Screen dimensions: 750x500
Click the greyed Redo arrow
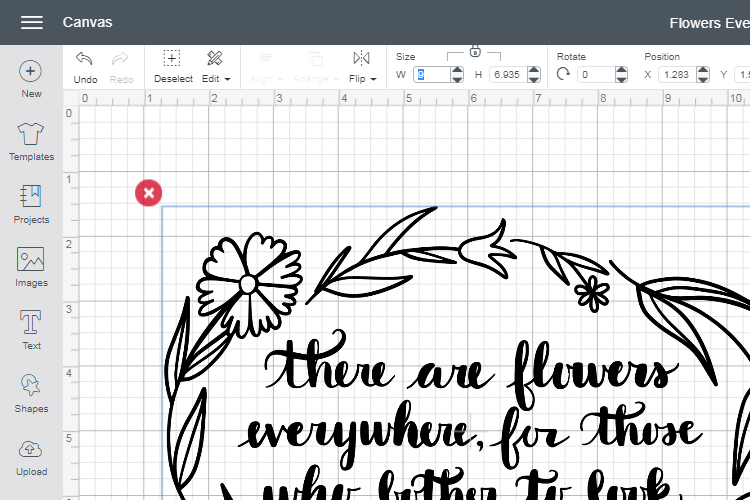pos(120,59)
